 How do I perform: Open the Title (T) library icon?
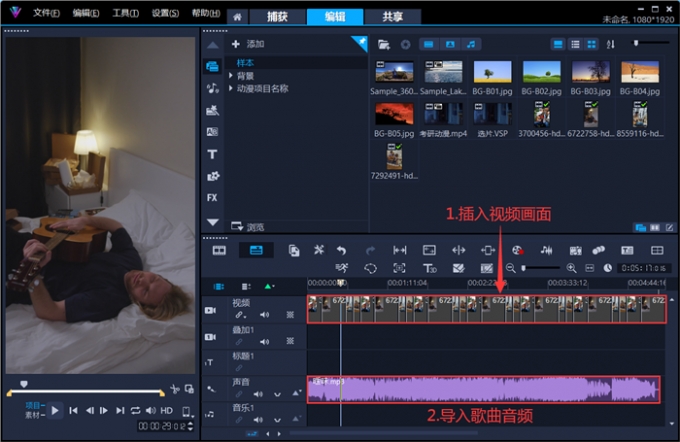[x=212, y=154]
